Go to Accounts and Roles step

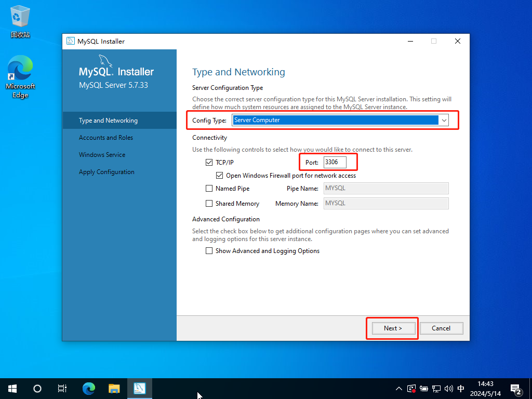(x=106, y=138)
